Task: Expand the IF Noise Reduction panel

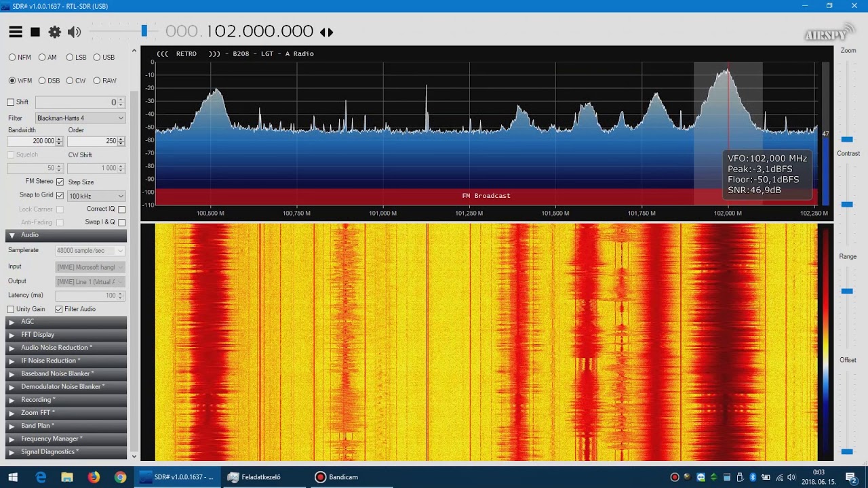Action: 66,361
